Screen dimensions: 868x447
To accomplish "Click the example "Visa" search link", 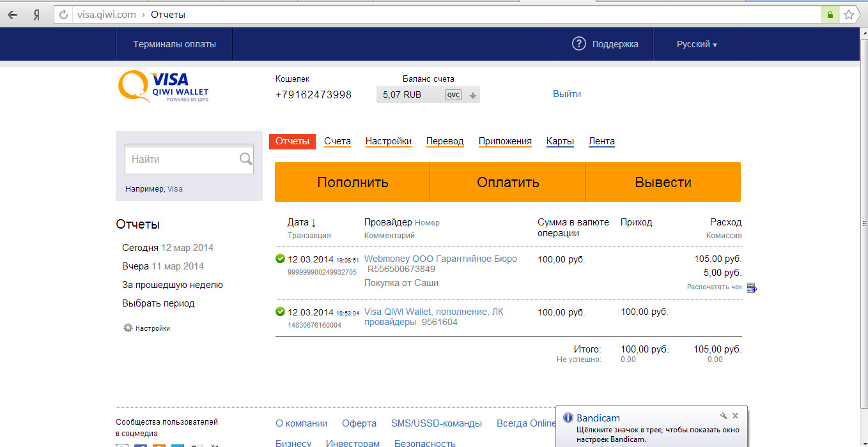I will [175, 189].
